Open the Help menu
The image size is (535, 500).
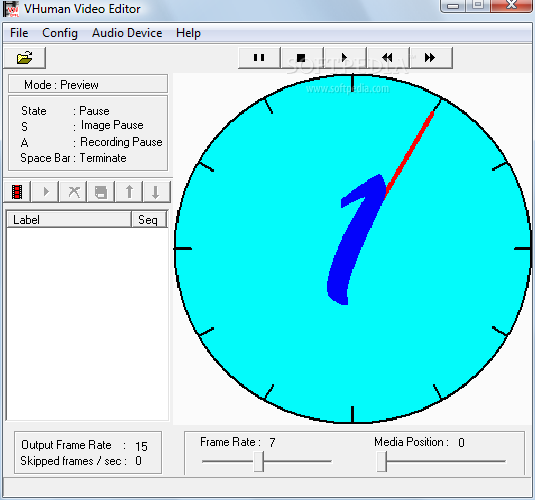188,33
